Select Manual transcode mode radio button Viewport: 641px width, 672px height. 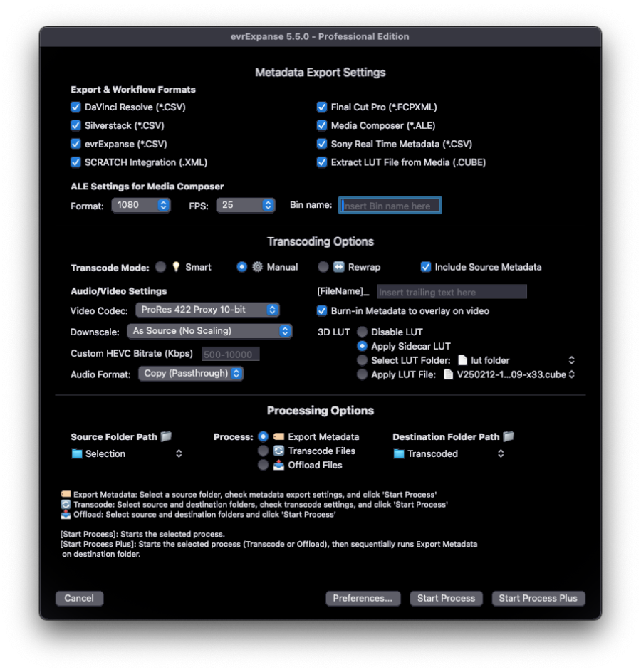tap(242, 267)
